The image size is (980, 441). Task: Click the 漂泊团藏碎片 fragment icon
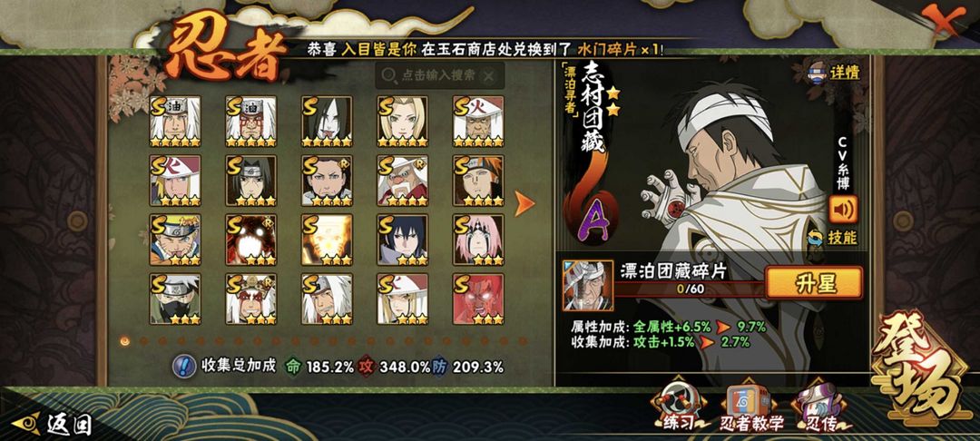coord(587,286)
